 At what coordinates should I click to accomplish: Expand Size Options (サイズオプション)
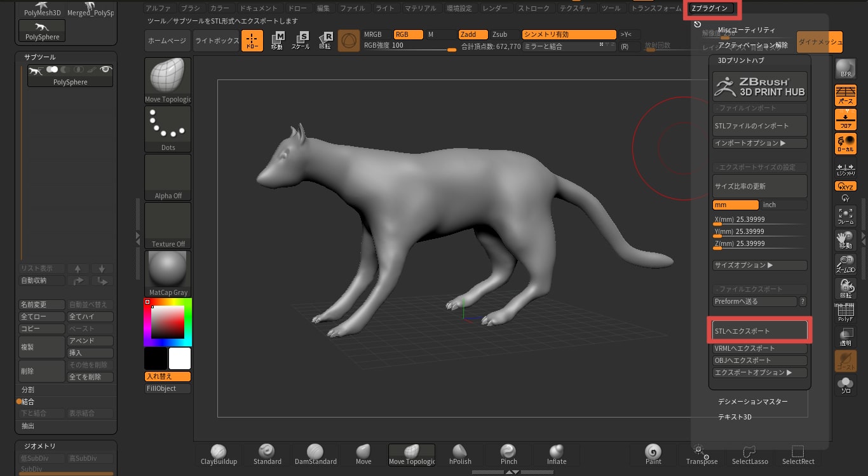760,265
